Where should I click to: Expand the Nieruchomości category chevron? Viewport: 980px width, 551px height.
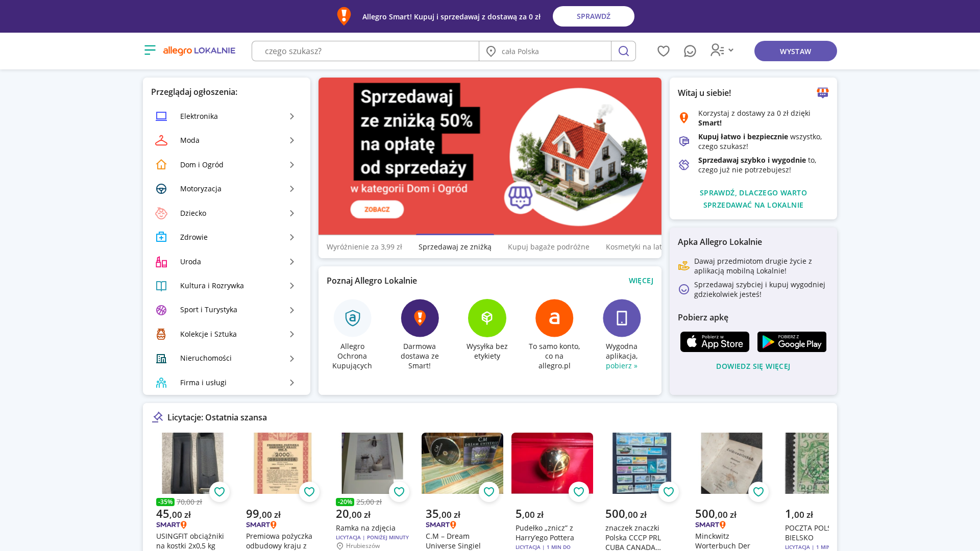tap(292, 359)
